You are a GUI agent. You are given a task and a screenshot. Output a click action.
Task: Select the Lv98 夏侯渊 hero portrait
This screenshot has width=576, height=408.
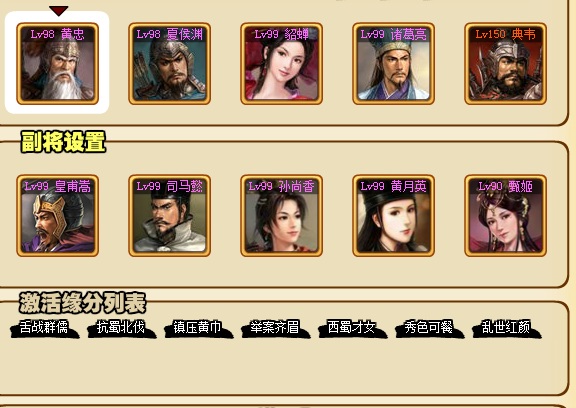pyautogui.click(x=169, y=64)
